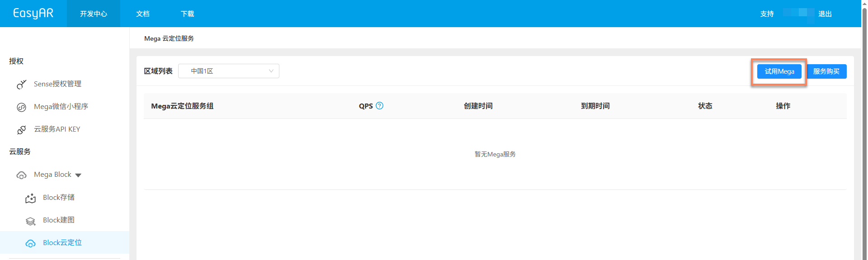
Task: Click the Block建图 layers icon
Action: pos(30,221)
